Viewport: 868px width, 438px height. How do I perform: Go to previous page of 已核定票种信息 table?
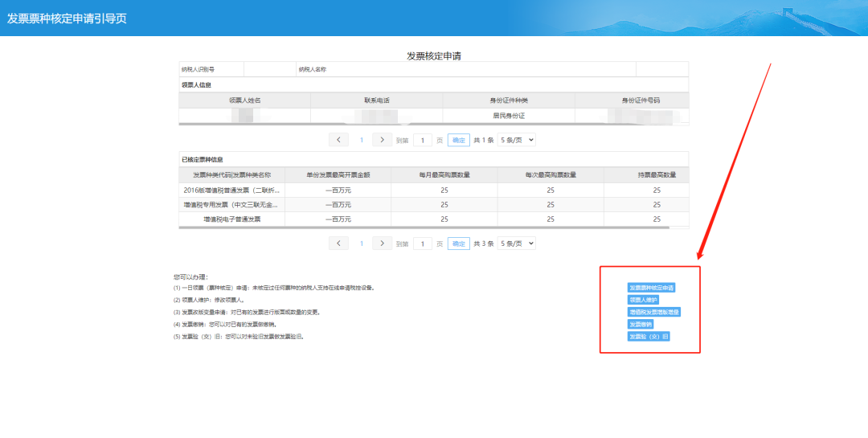339,244
